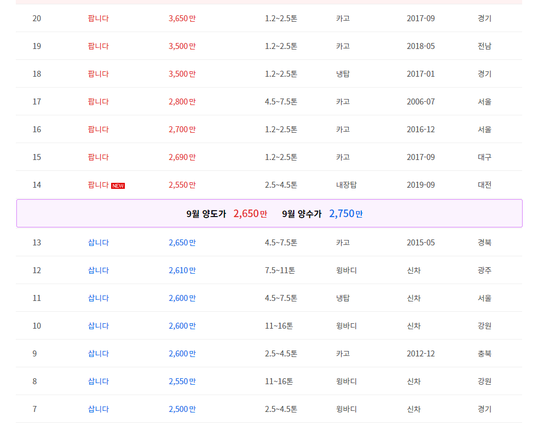Image resolution: width=533 pixels, height=425 pixels.
Task: Open the 팝니다 link in row 18
Action: click(98, 74)
